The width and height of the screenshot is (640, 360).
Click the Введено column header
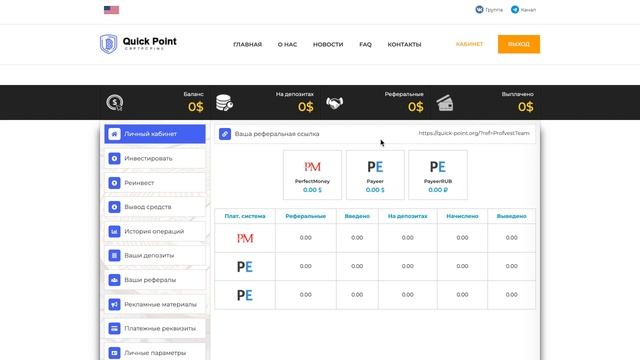tap(357, 216)
